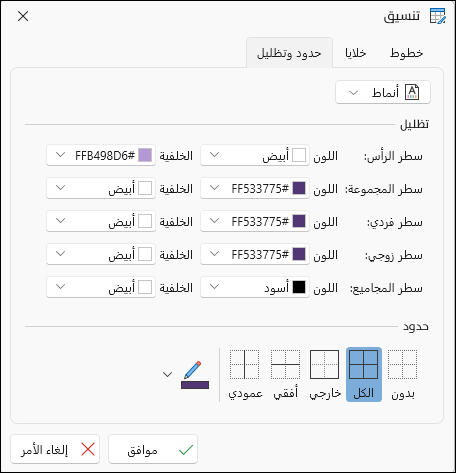Select the الكل (all borders) icon
456x473 pixels.
tap(364, 365)
